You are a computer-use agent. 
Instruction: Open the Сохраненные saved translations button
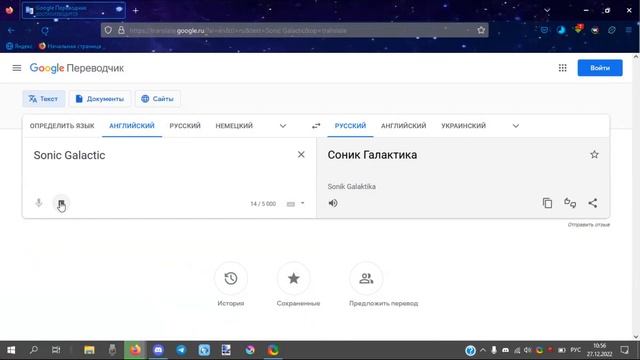click(x=293, y=279)
